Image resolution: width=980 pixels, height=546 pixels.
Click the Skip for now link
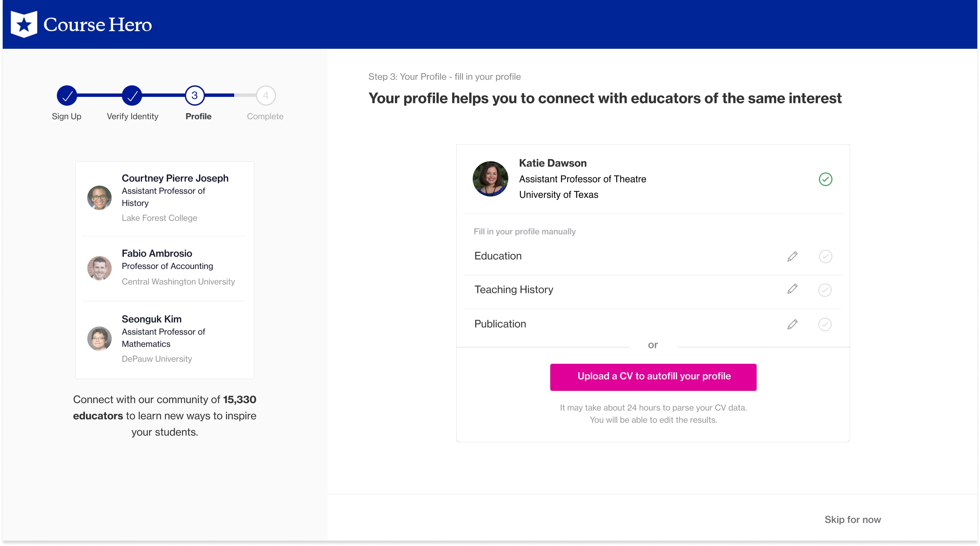[852, 519]
